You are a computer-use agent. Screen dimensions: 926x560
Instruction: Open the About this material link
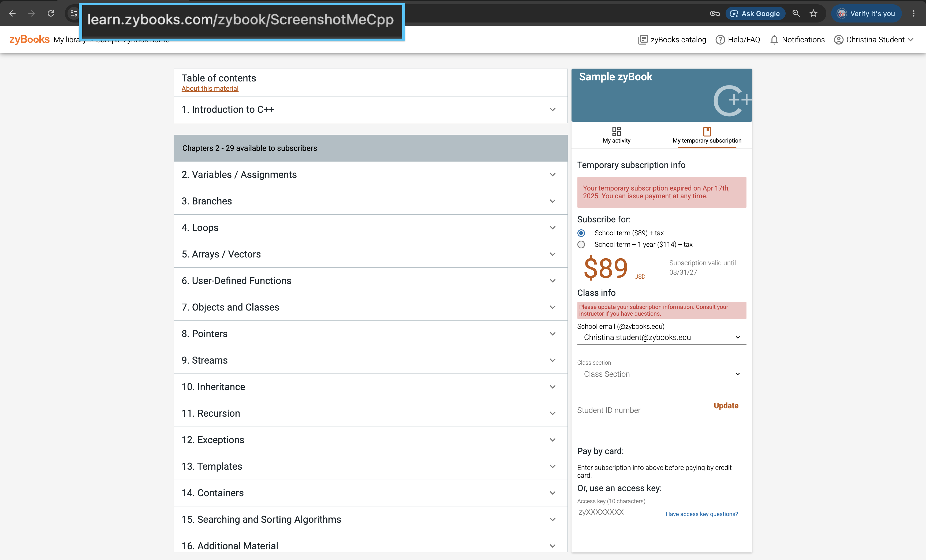(x=210, y=88)
